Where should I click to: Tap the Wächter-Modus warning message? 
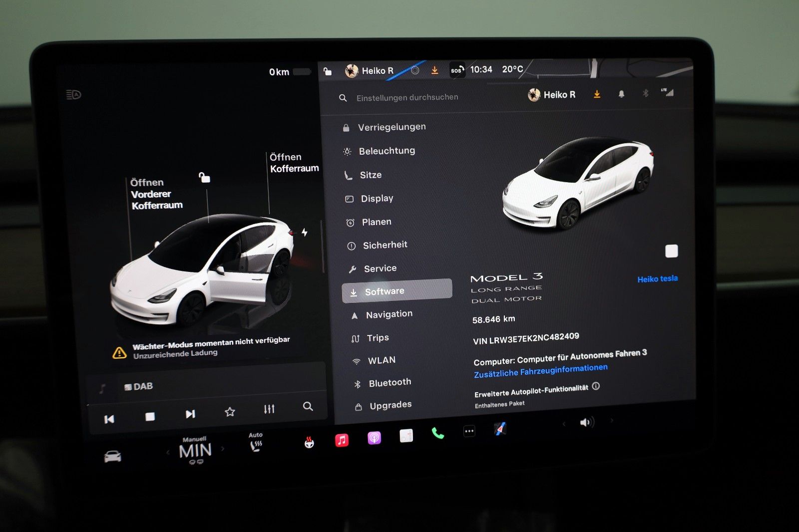tap(201, 348)
